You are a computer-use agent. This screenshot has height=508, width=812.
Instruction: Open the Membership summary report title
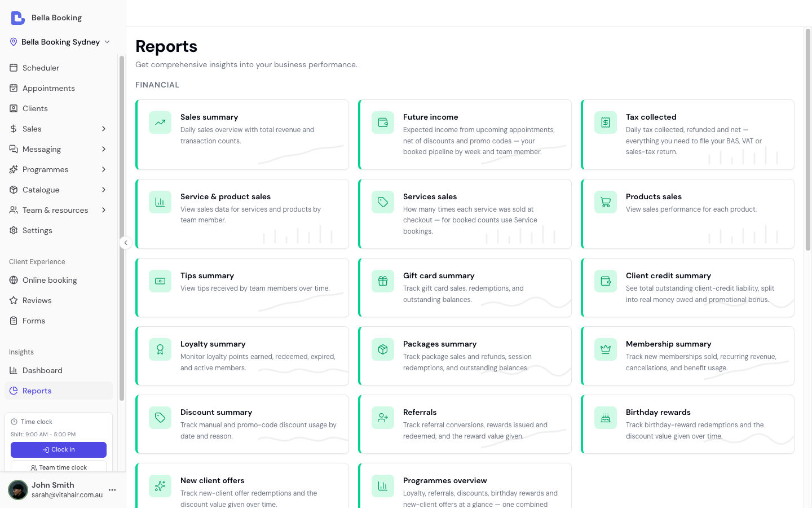pyautogui.click(x=669, y=344)
